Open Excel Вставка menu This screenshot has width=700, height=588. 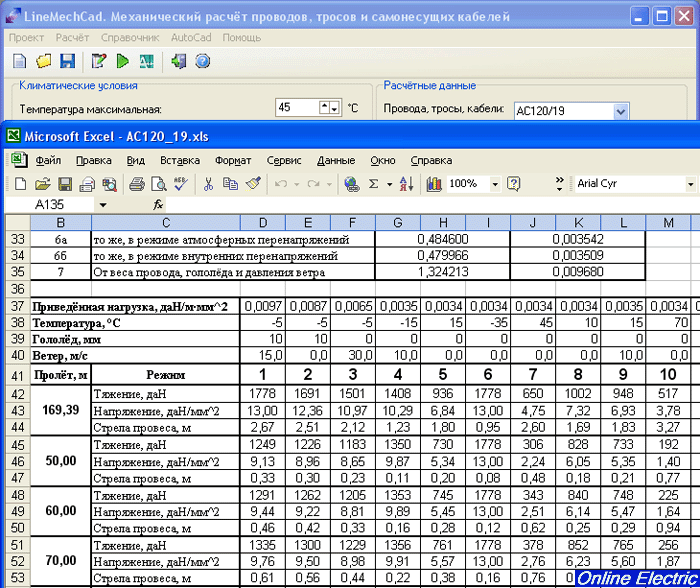point(180,160)
